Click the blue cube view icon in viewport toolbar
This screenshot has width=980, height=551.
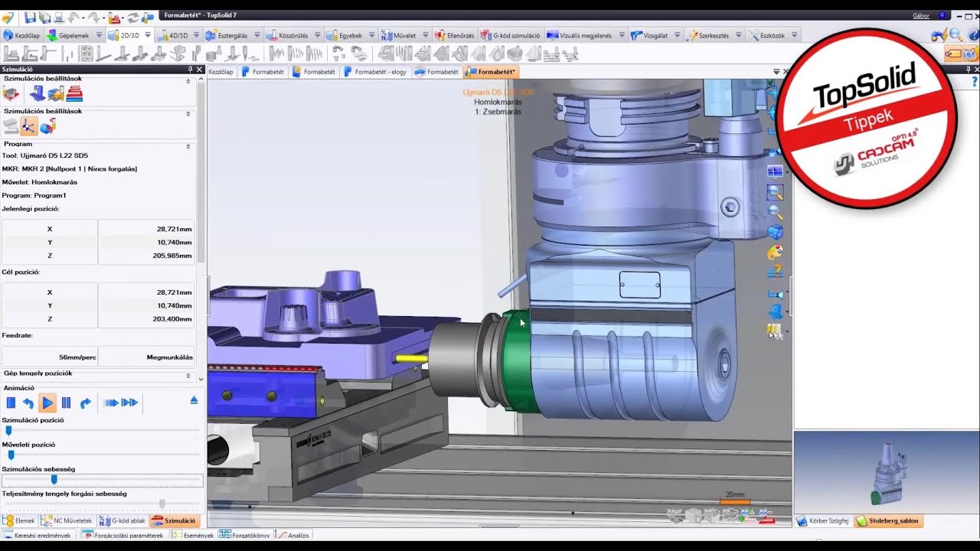(775, 232)
